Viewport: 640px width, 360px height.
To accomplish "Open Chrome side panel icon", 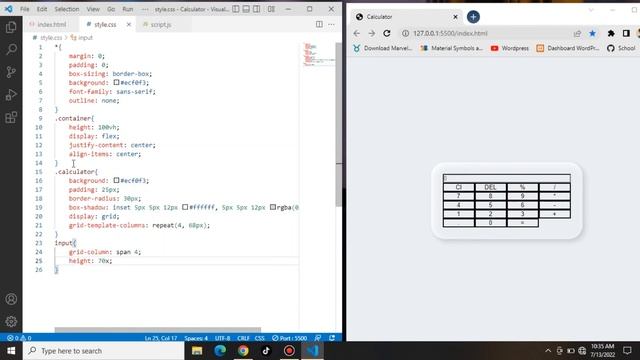I will [x=626, y=33].
